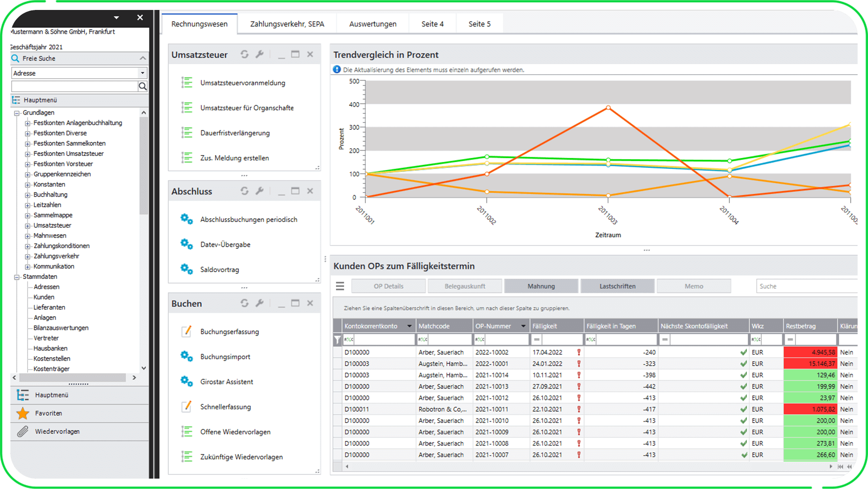Viewport: 868px width, 489px height.
Task: Click the Suche field in Kunden OPs
Action: [807, 286]
